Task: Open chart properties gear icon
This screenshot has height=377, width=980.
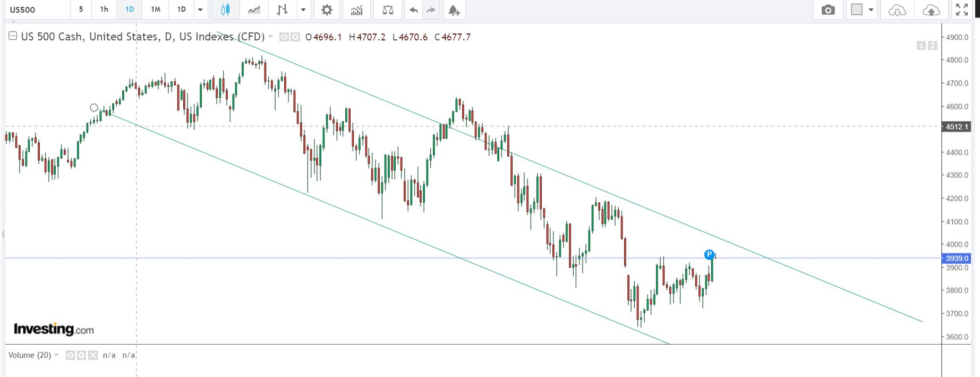Action: 327,10
